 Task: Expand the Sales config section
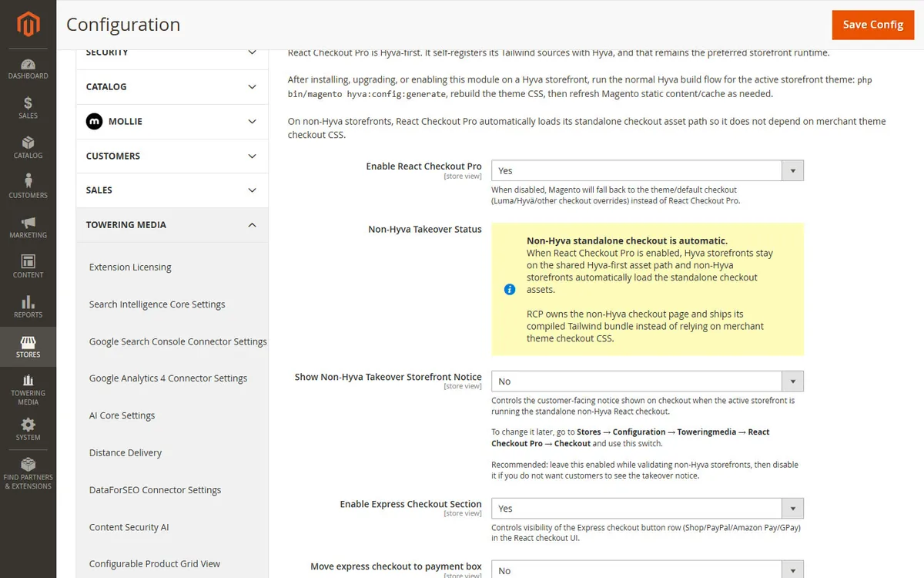click(172, 190)
